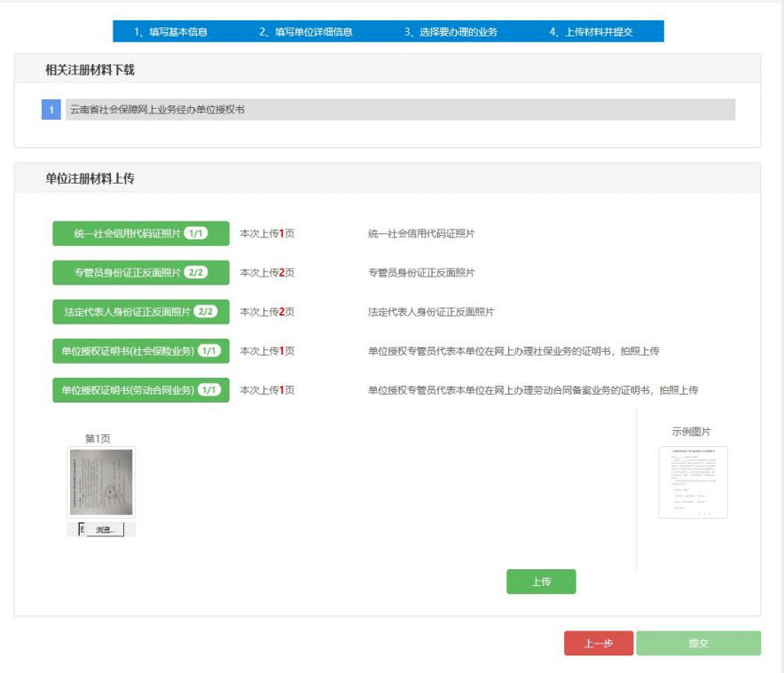Select 单位授权证明书(劳动合同业务) upload category

(141, 390)
